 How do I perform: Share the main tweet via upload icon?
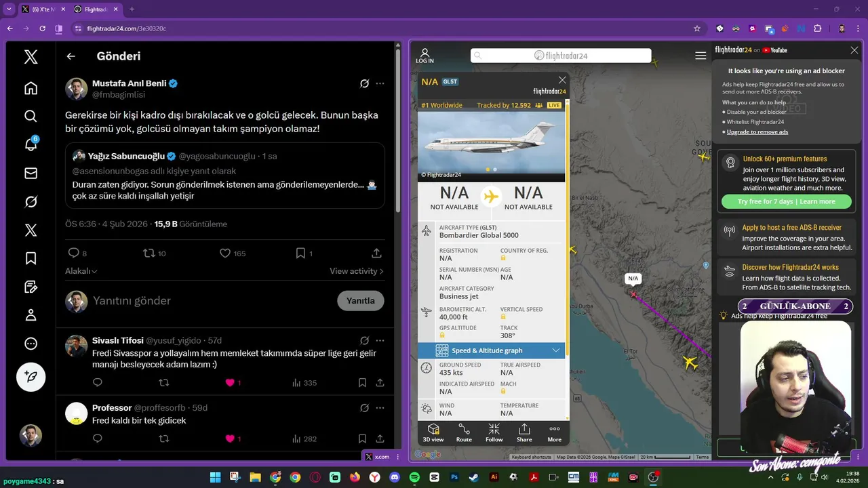(x=376, y=253)
